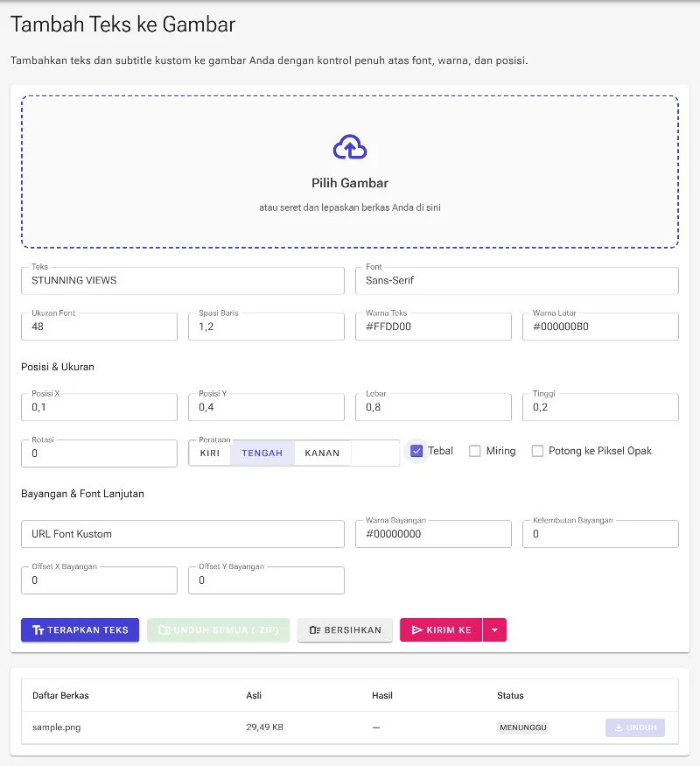Screen dimensions: 700x766
Task: Click the clear icon on Bersihkan
Action: (x=315, y=630)
